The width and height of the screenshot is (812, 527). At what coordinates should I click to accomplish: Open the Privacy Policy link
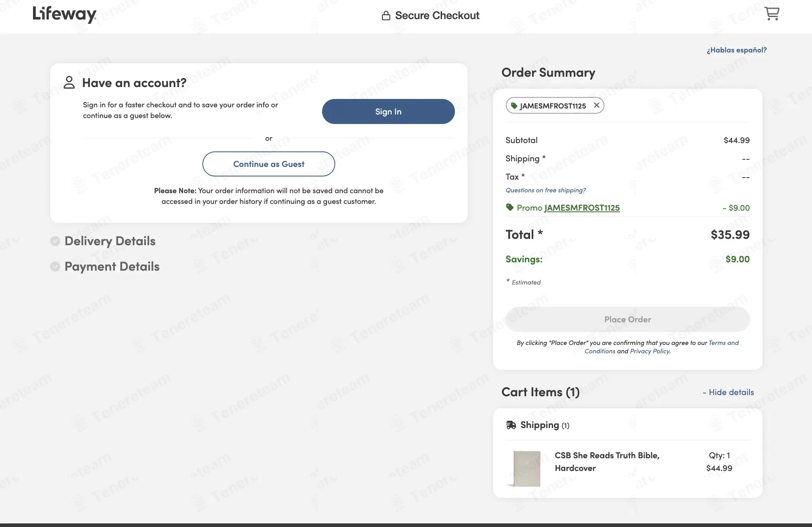pyautogui.click(x=650, y=351)
